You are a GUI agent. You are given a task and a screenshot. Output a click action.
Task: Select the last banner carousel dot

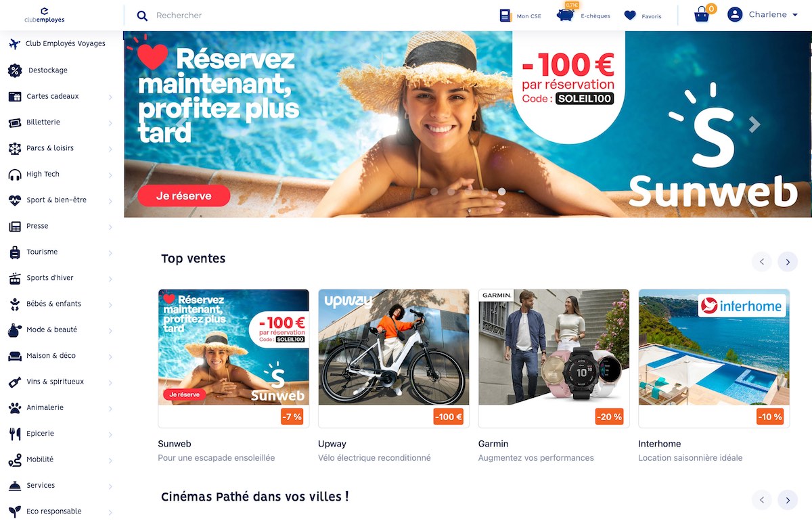[x=501, y=191]
